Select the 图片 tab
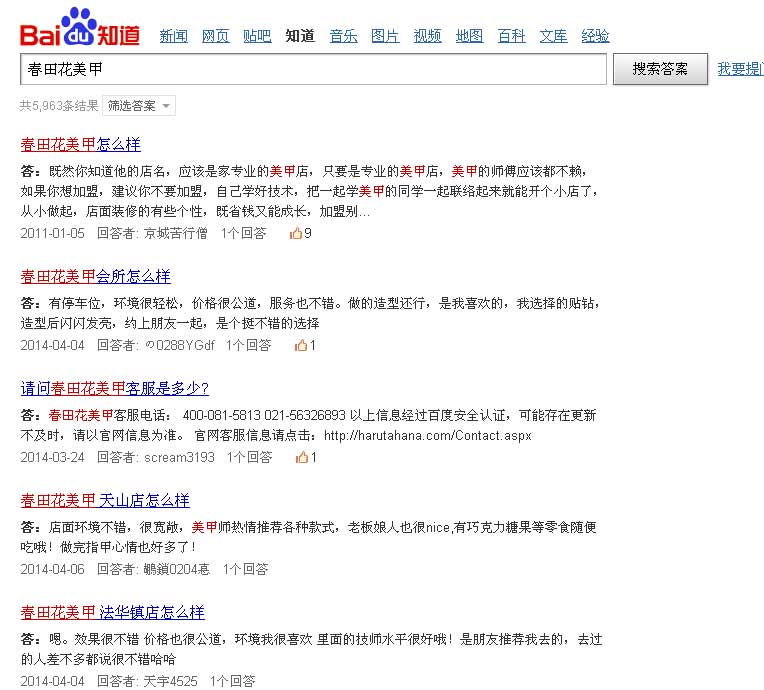The image size is (764, 690). point(385,36)
